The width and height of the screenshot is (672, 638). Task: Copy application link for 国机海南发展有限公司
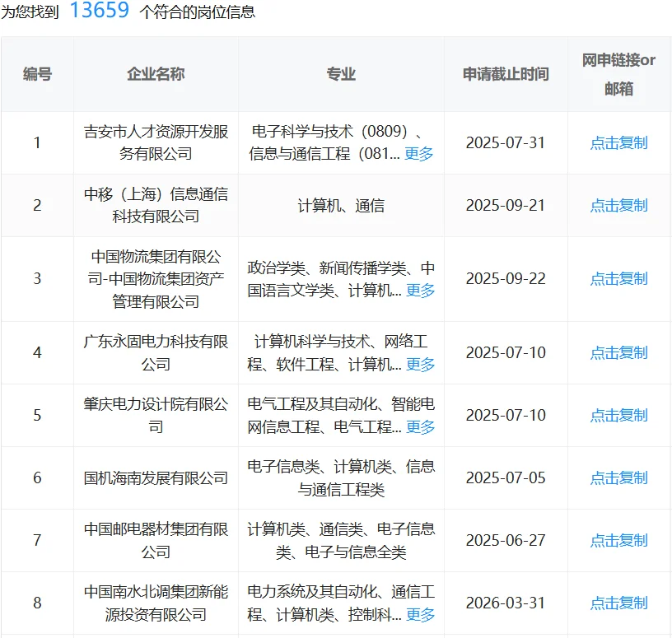coord(618,477)
